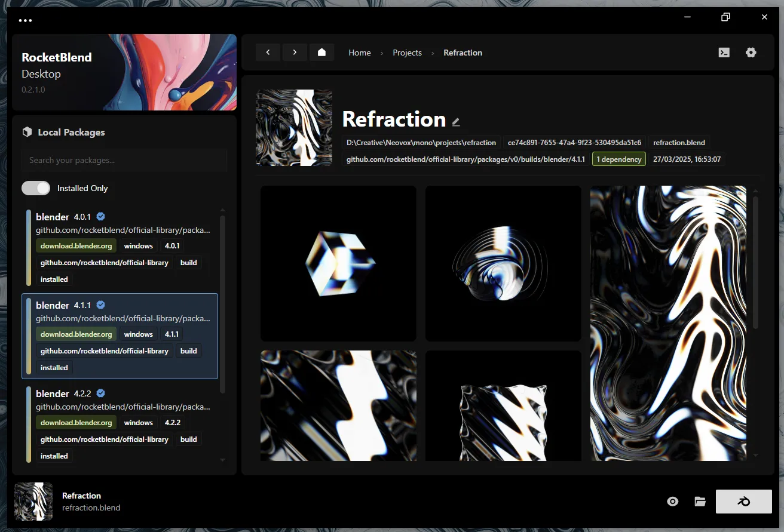
Task: Click the download.blender.org tag on blender 4.0.1
Action: coord(76,245)
